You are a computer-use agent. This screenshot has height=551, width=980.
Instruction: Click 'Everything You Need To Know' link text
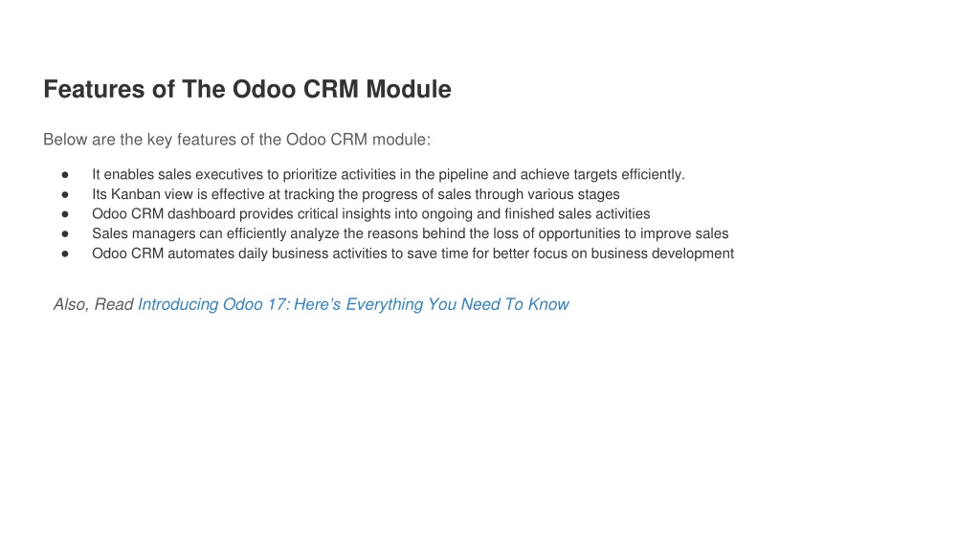457,304
